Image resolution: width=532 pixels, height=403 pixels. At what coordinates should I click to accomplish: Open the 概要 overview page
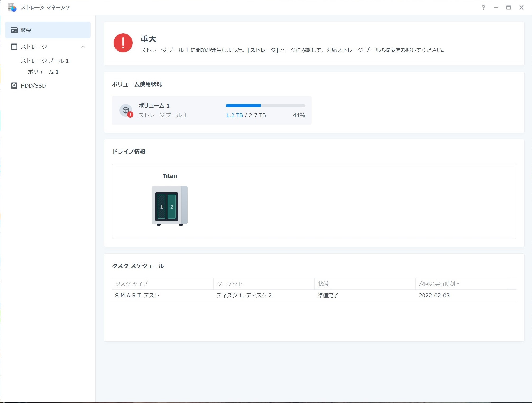26,30
